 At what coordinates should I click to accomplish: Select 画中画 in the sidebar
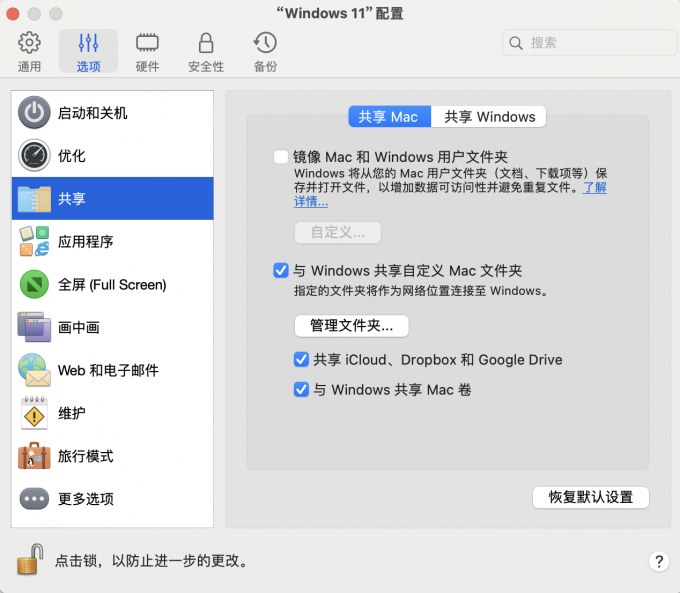tap(113, 327)
